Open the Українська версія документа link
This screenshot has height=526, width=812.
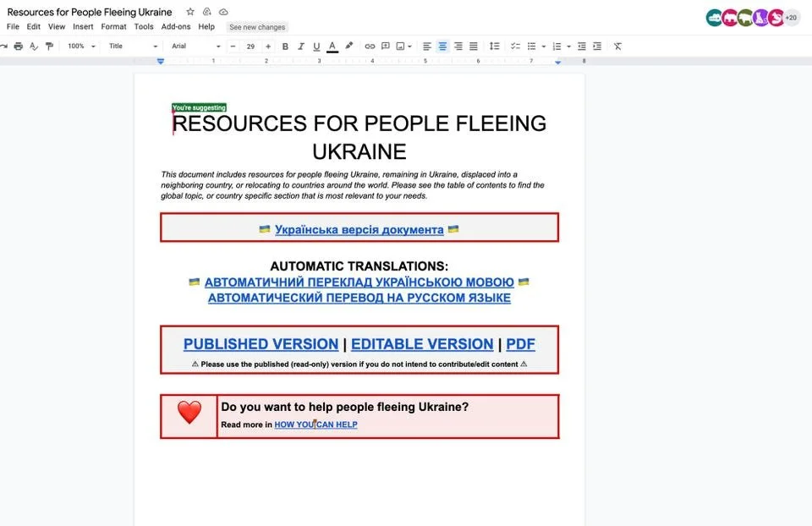tap(359, 229)
